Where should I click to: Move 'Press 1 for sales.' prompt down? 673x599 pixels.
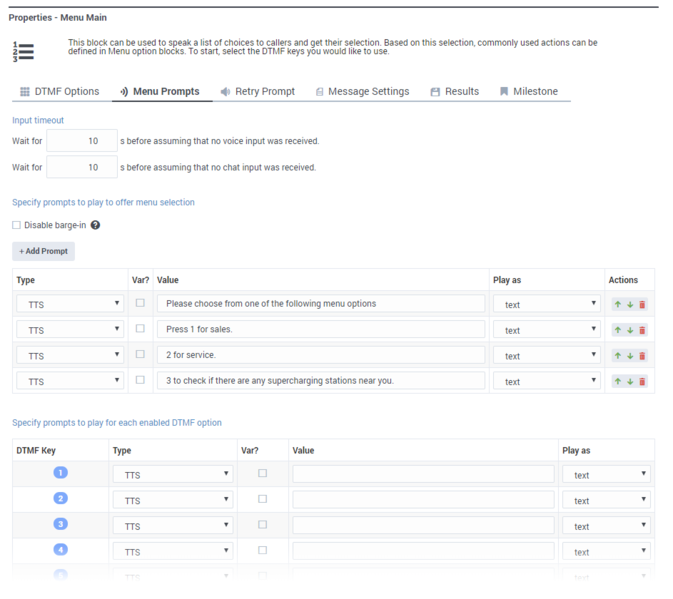tap(630, 330)
